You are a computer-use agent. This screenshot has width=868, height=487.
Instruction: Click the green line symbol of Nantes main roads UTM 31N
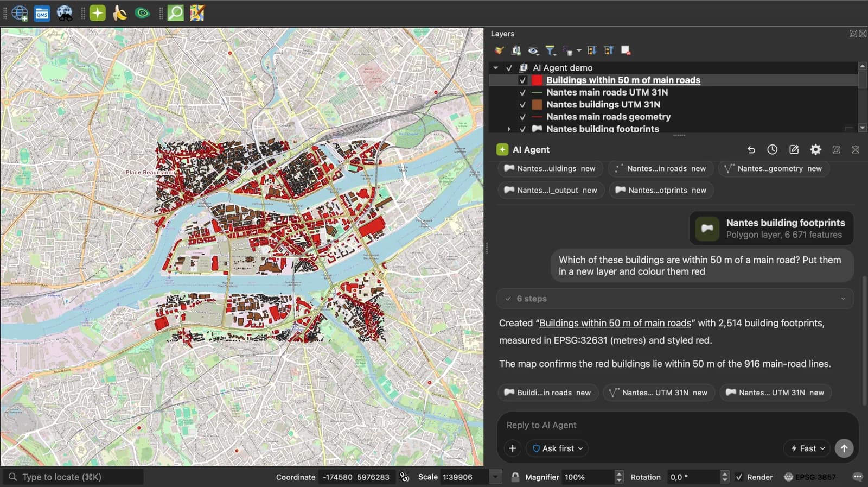537,92
